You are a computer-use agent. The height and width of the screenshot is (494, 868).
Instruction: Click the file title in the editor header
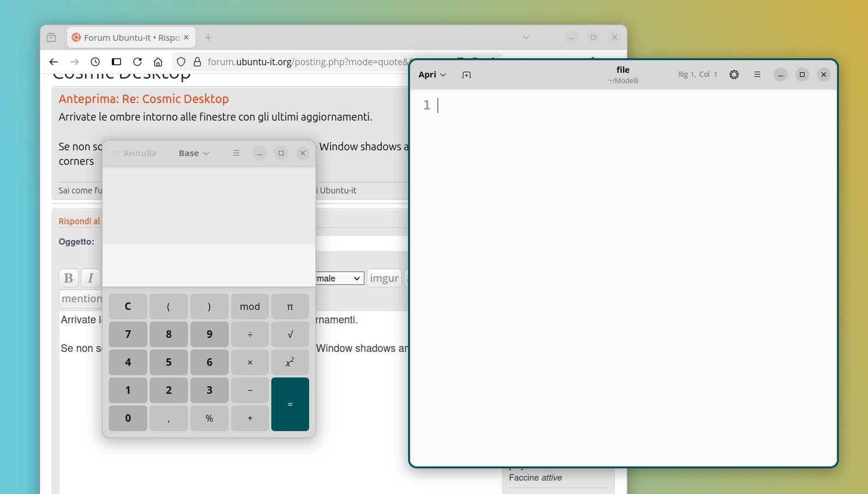[623, 70]
